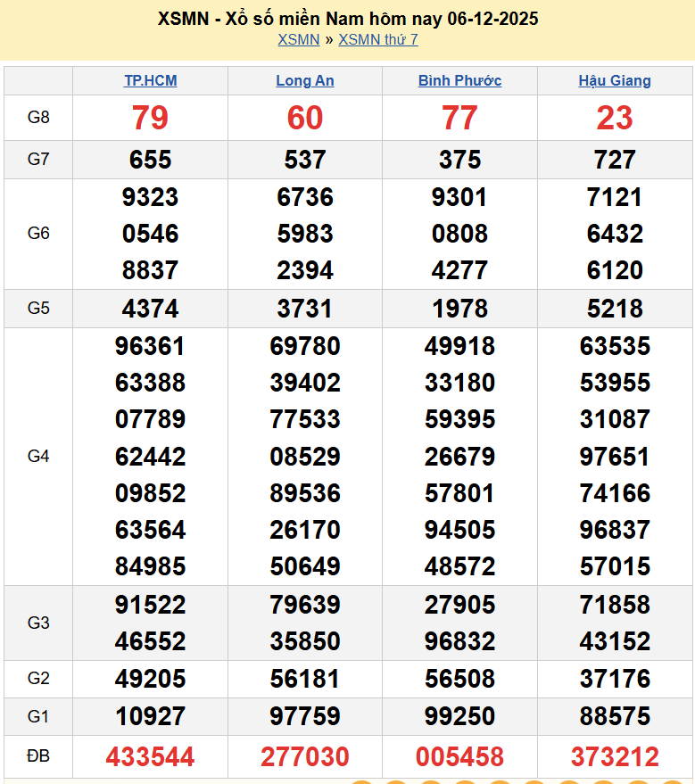Click Long An special prize 277030

point(305,757)
